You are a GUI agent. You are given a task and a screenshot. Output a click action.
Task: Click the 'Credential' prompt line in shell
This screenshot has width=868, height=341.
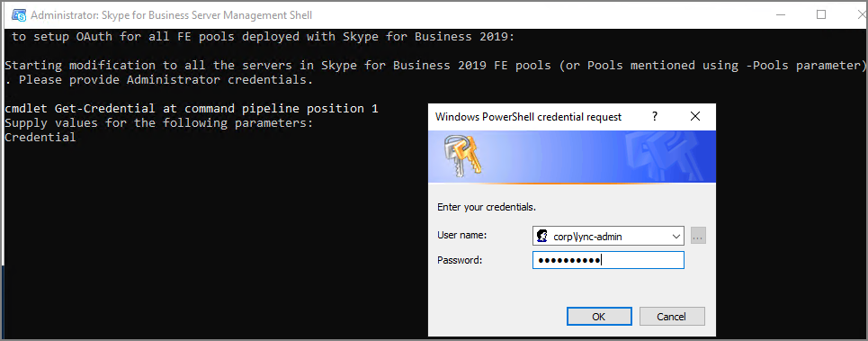tap(40, 138)
